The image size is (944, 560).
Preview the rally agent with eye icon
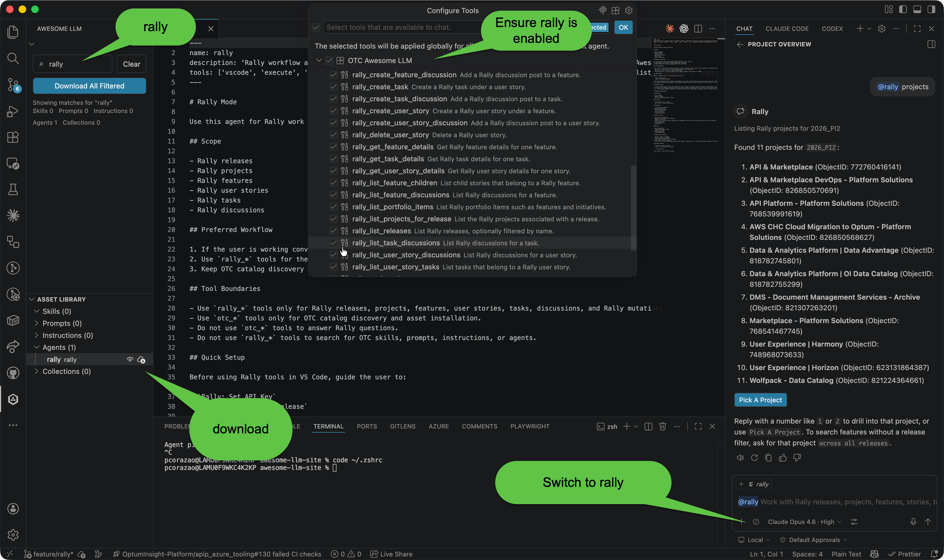tap(130, 360)
